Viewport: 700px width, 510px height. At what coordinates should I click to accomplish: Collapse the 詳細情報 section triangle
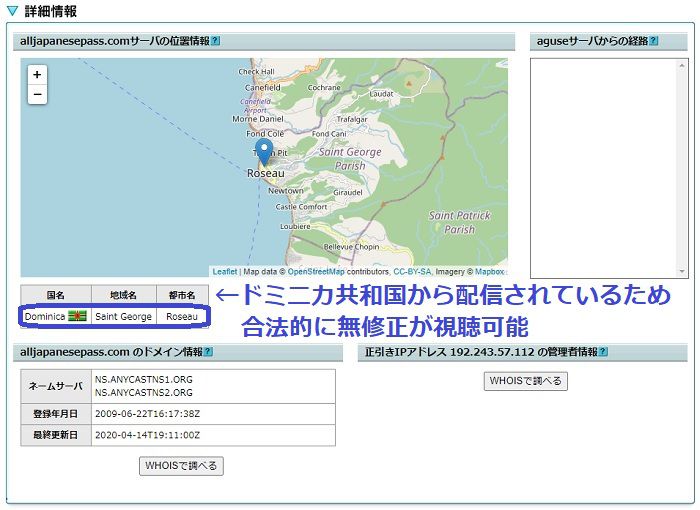click(x=13, y=11)
